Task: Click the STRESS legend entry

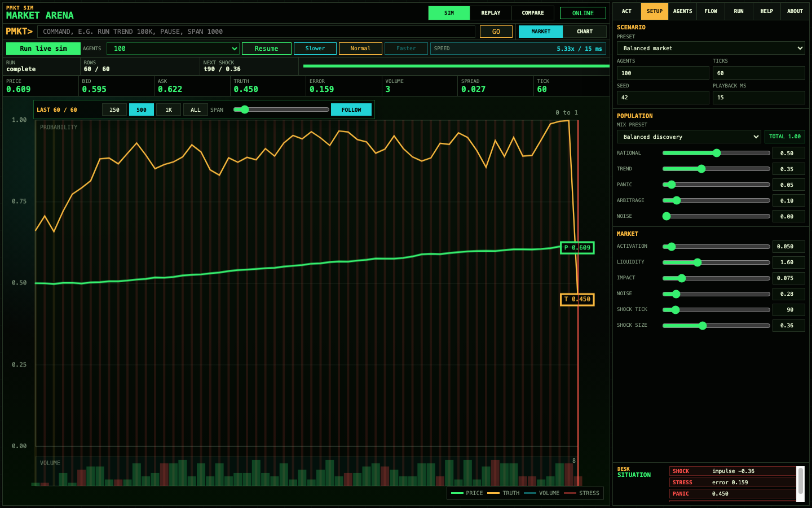Action: (x=581, y=493)
